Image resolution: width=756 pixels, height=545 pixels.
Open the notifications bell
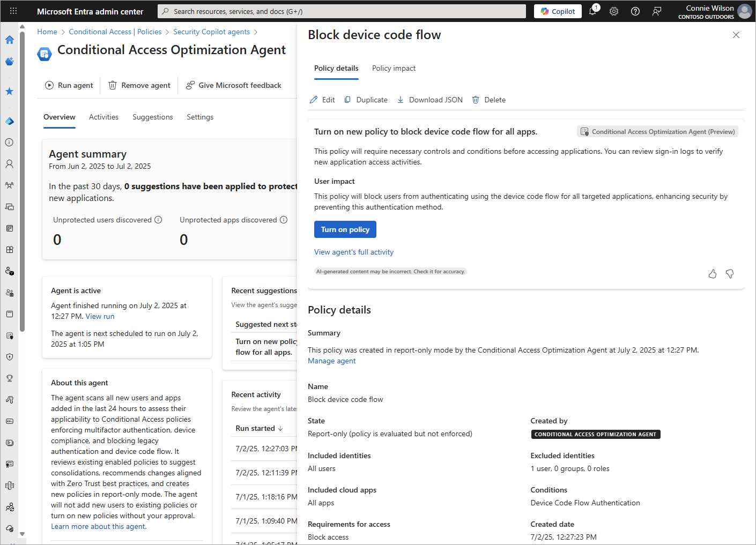(593, 11)
